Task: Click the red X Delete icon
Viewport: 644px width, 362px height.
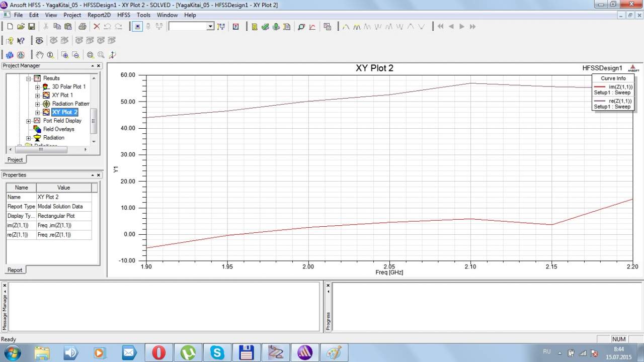Action: tap(97, 27)
